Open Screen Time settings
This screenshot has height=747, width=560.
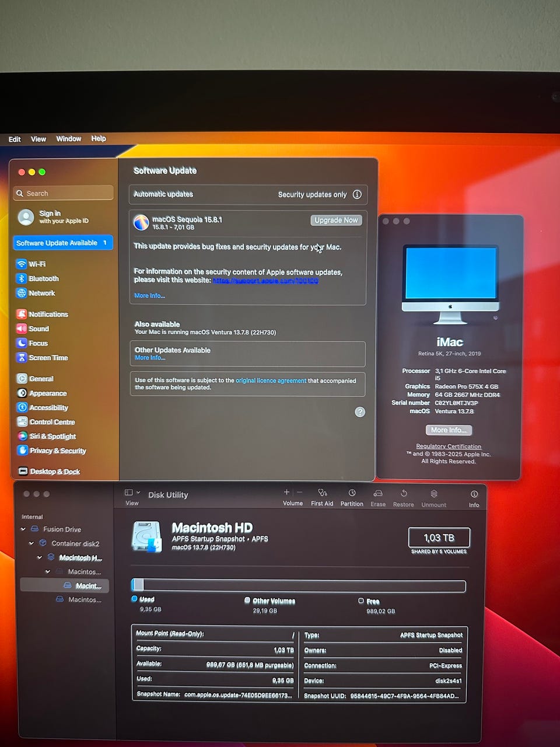pos(43,358)
